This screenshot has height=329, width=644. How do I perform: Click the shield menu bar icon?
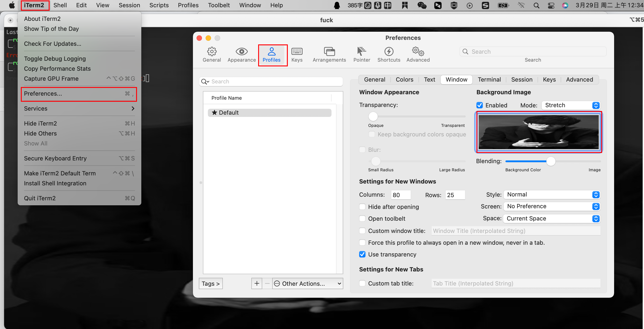pos(454,5)
